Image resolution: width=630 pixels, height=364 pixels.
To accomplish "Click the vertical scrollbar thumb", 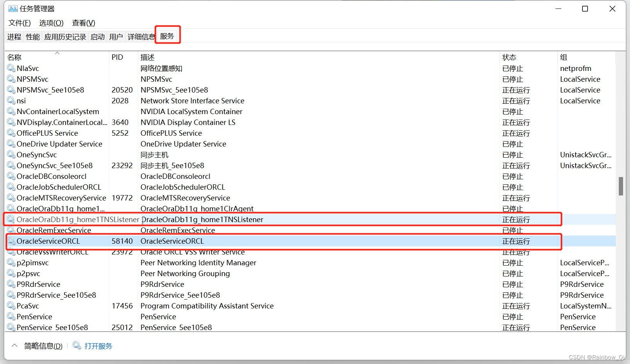I will [x=621, y=186].
